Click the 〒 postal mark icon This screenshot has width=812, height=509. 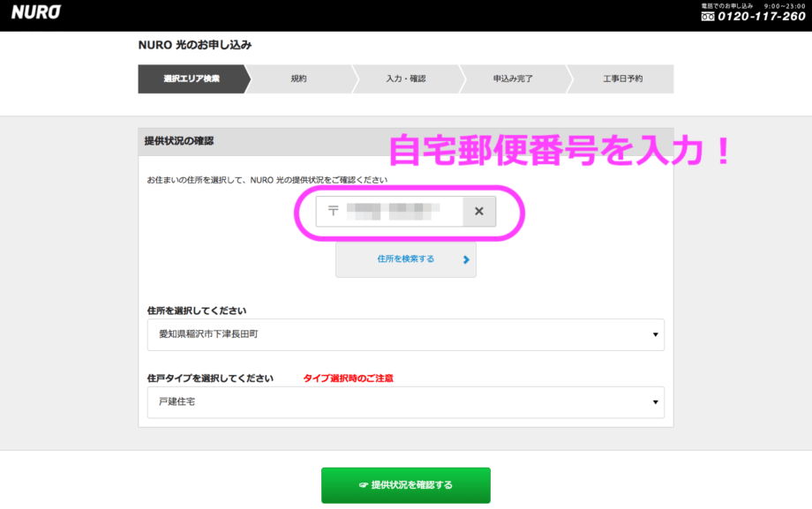pos(333,211)
